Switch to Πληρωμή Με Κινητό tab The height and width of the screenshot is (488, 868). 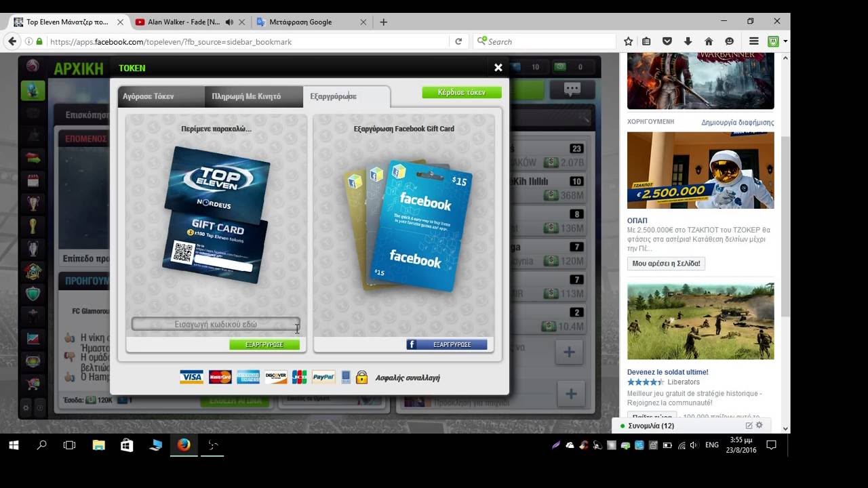254,96
